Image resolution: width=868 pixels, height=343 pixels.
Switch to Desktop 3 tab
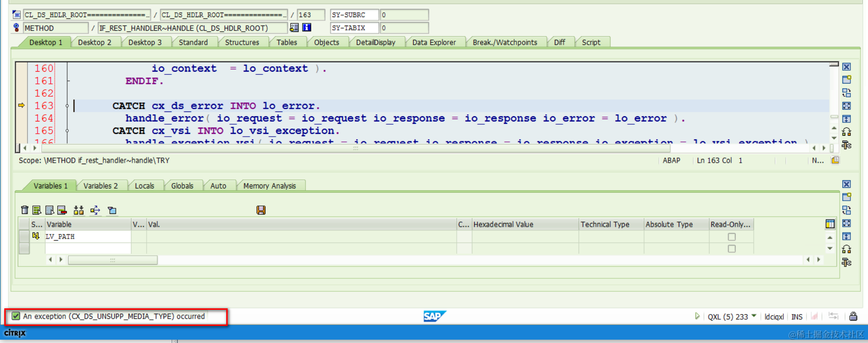(x=145, y=42)
